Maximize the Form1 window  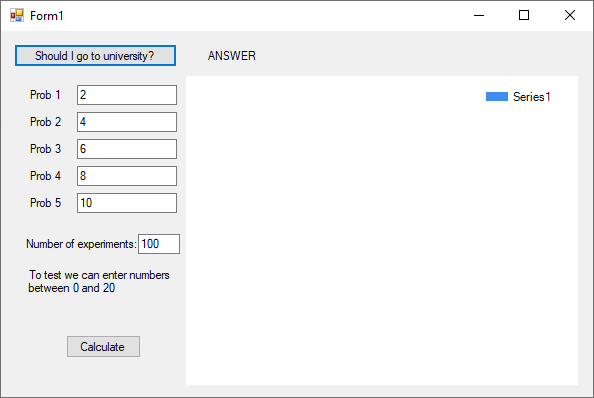point(524,16)
